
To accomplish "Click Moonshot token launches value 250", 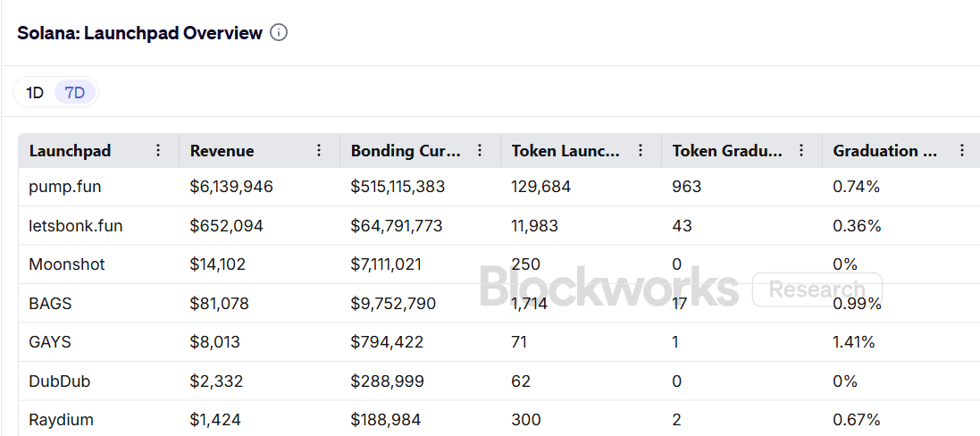I will pyautogui.click(x=525, y=264).
